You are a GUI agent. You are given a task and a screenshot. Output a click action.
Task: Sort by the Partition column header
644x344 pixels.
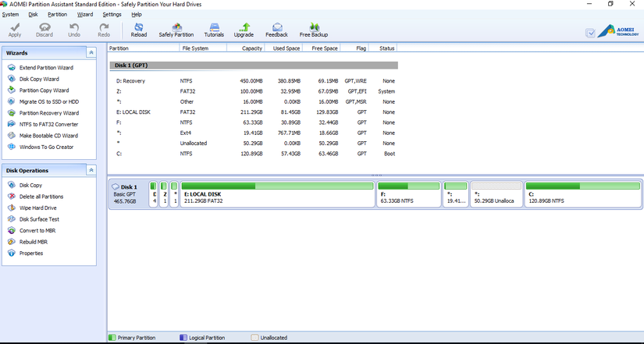point(144,48)
